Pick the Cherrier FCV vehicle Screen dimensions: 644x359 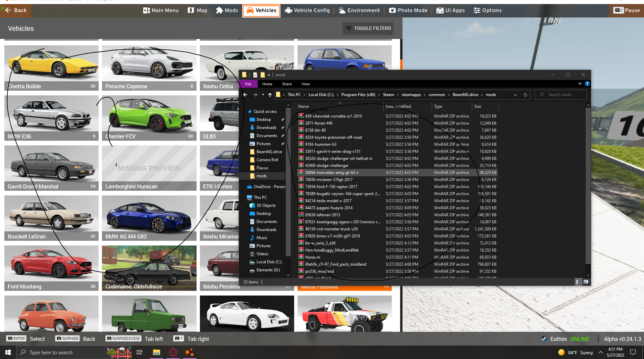pyautogui.click(x=149, y=118)
